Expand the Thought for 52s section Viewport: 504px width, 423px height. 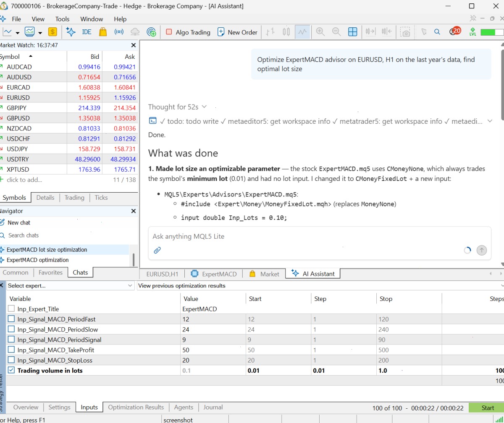(x=177, y=107)
